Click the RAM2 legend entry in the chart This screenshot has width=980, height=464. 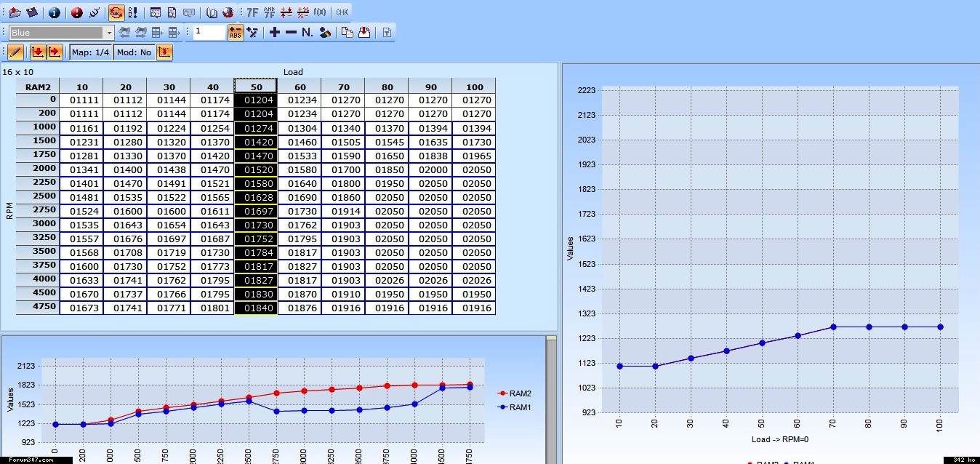[515, 393]
